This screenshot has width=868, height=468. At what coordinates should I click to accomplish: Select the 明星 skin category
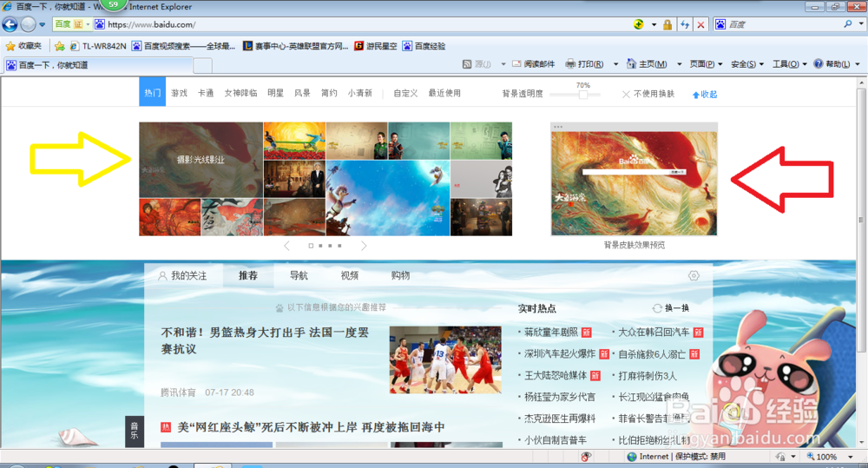click(276, 93)
